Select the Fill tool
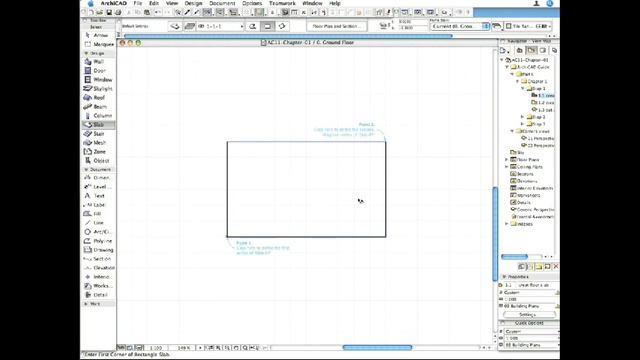 [98, 213]
